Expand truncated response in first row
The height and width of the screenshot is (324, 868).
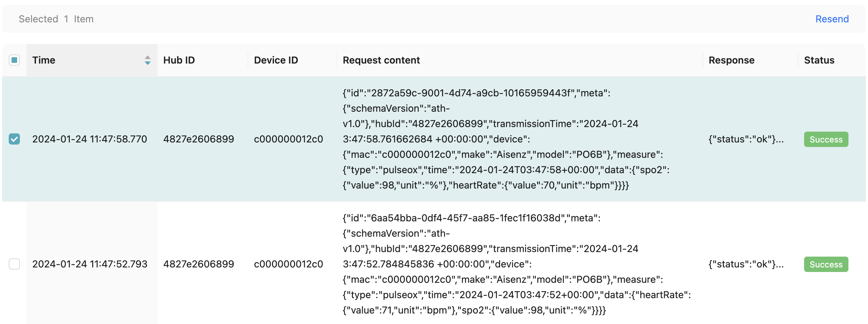(x=746, y=139)
